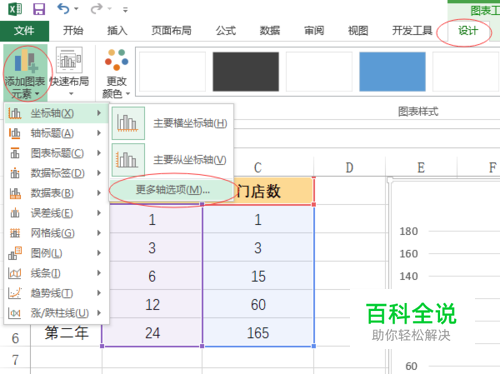Expand the 线条(I) submenu
The image size is (500, 374).
point(56,273)
